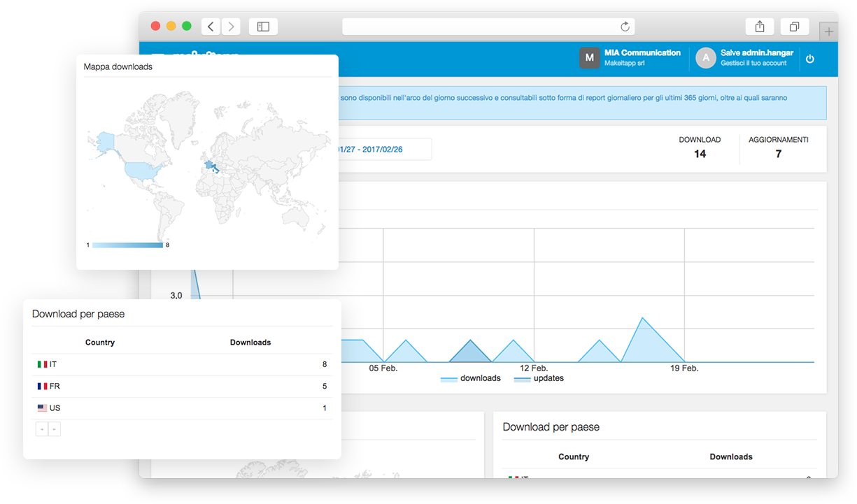The width and height of the screenshot is (857, 504).
Task: Click the IT row's download value 8
Action: coord(325,364)
